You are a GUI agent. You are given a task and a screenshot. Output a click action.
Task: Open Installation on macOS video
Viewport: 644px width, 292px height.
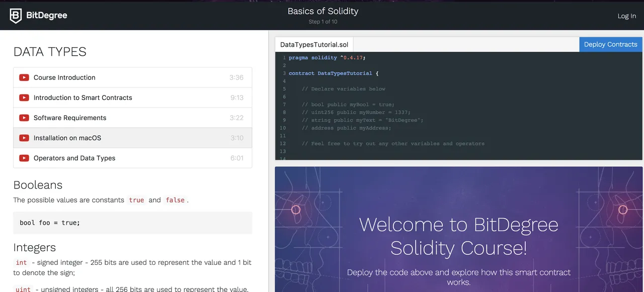tap(132, 138)
